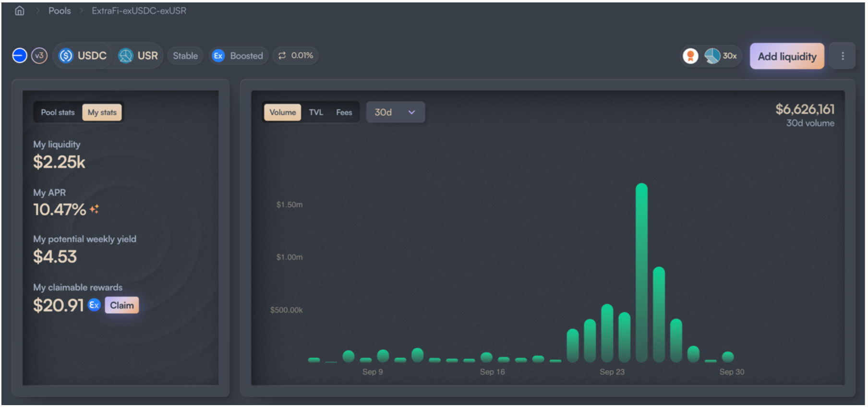Go to Pools breadcrumb link
Image resolution: width=868 pixels, height=408 pixels.
click(x=60, y=11)
